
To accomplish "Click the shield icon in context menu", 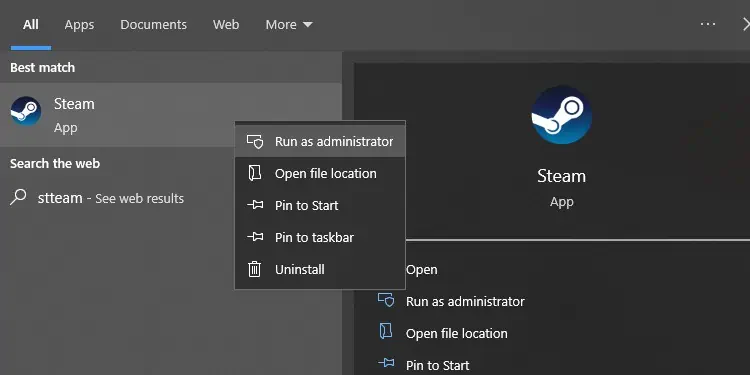I will tap(255, 141).
